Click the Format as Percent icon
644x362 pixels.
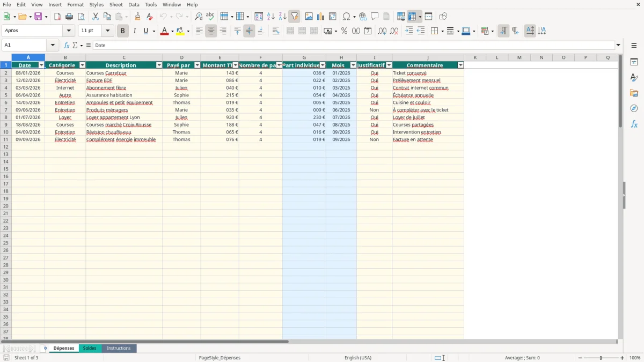(344, 31)
